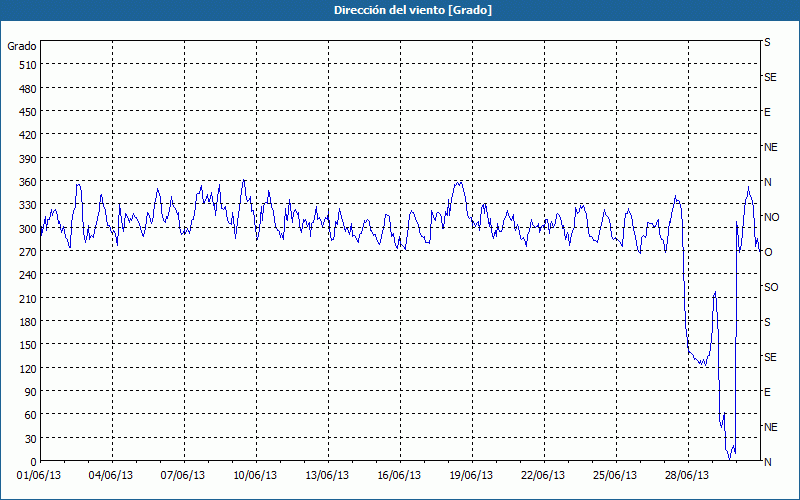Viewport: 800px width, 500px height.
Task: Click the 'N' compass label level with 360
Action: (x=768, y=182)
